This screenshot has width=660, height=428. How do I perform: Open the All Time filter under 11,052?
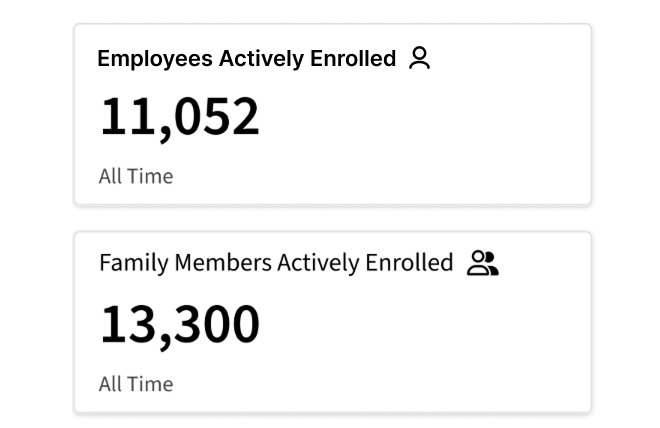[136, 176]
